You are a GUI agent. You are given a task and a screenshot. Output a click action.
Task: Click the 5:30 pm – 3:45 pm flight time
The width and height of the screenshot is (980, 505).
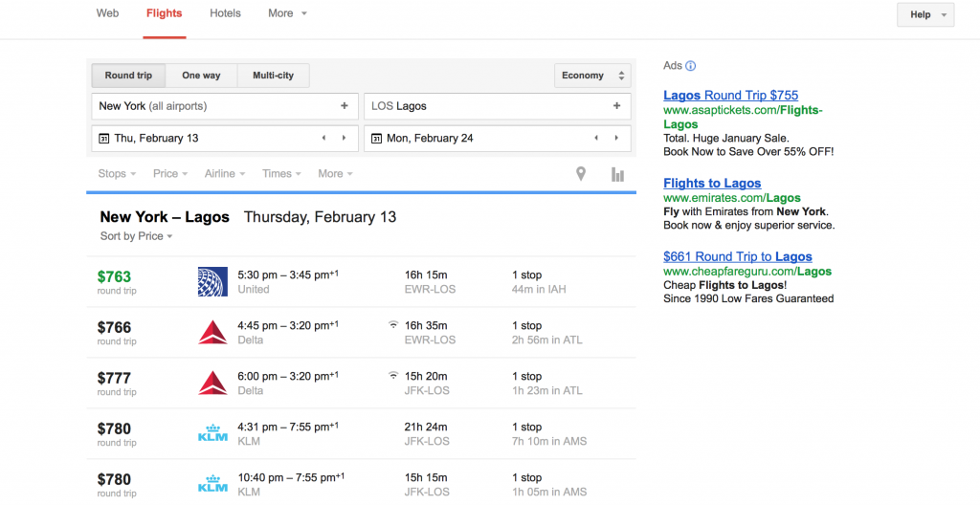click(x=288, y=274)
